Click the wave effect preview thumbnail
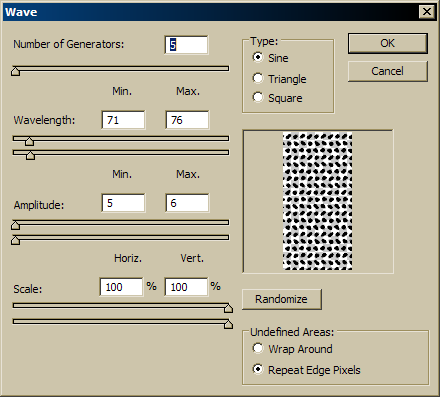The height and width of the screenshot is (397, 440). [x=318, y=201]
